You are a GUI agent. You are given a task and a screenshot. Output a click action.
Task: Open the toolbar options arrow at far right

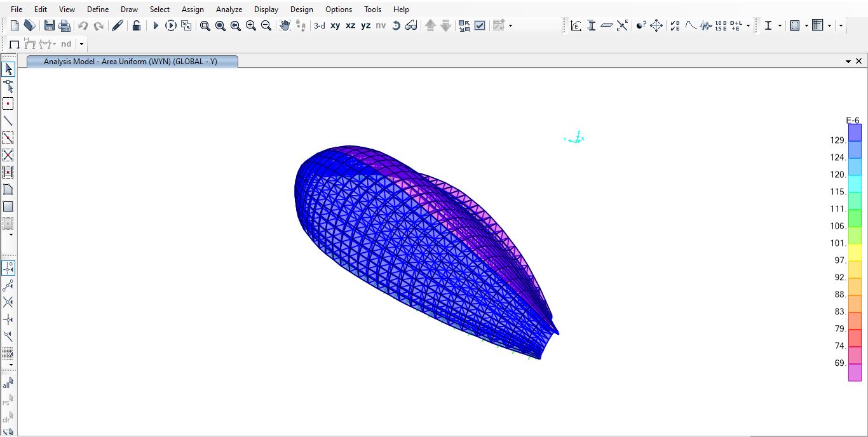[x=841, y=26]
